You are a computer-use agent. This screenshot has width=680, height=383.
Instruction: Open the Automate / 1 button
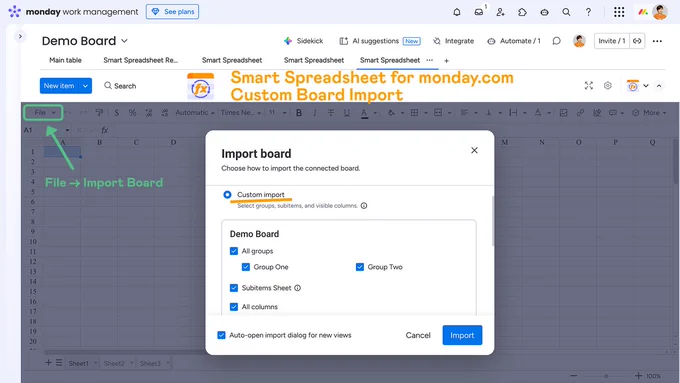coord(514,41)
